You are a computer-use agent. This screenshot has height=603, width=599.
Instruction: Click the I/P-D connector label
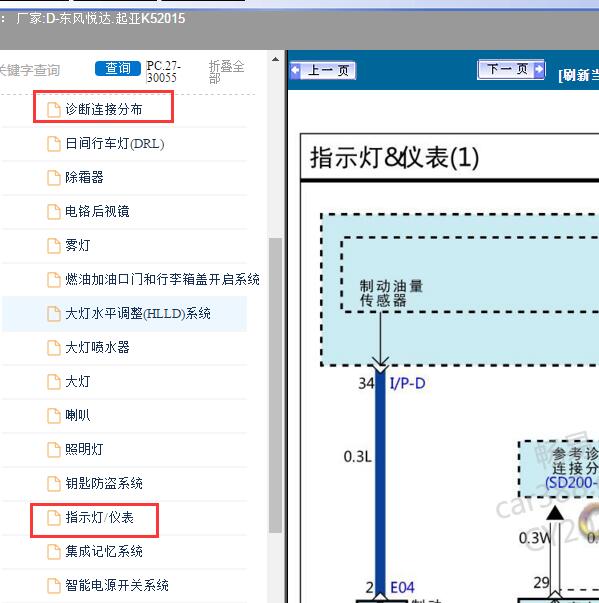pyautogui.click(x=408, y=383)
